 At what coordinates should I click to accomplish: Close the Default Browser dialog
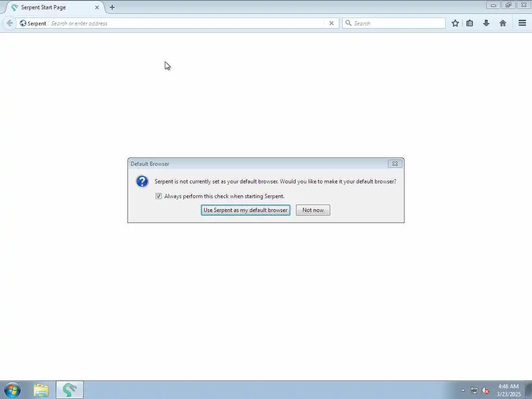pyautogui.click(x=395, y=163)
